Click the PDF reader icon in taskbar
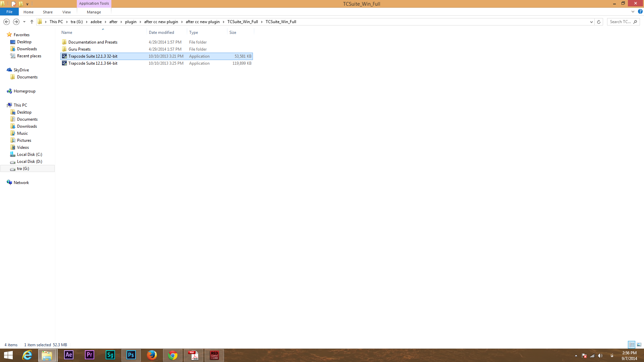 193,355
